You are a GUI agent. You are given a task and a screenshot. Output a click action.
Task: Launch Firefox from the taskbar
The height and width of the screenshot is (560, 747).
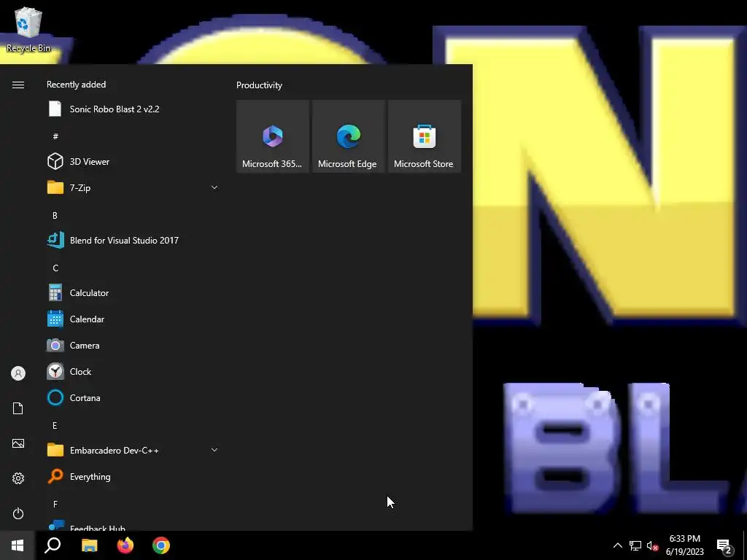pyautogui.click(x=125, y=545)
